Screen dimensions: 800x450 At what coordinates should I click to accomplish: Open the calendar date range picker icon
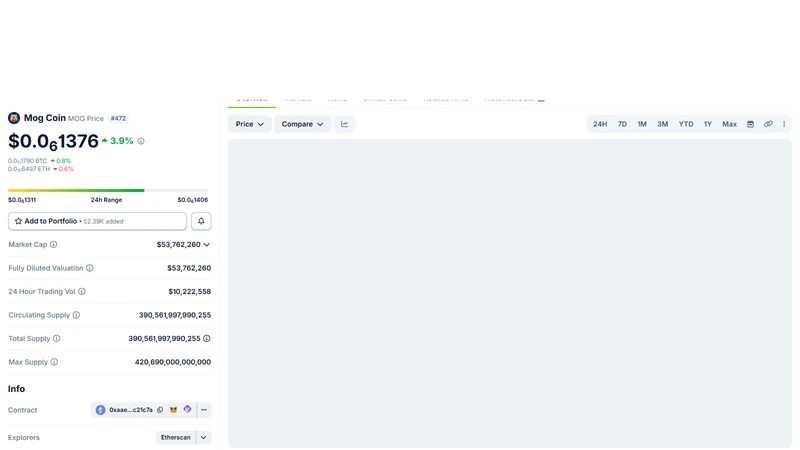(751, 124)
